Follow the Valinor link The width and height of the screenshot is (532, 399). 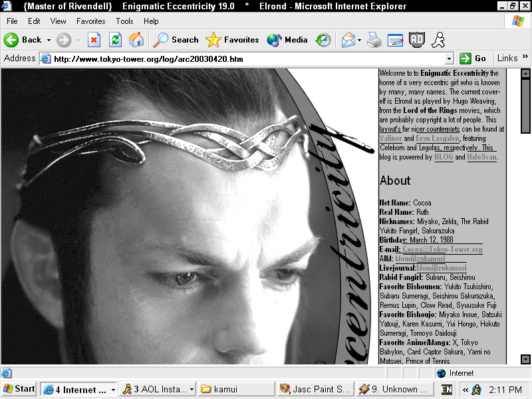(x=391, y=138)
